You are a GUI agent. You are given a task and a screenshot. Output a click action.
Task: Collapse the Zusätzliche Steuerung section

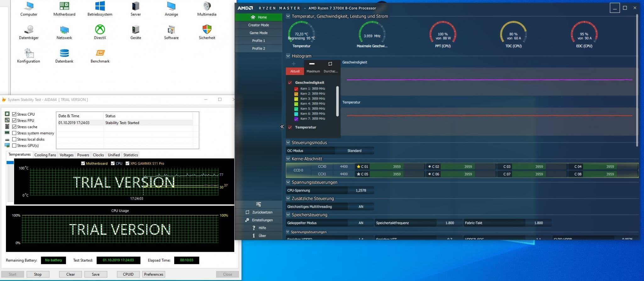point(288,199)
